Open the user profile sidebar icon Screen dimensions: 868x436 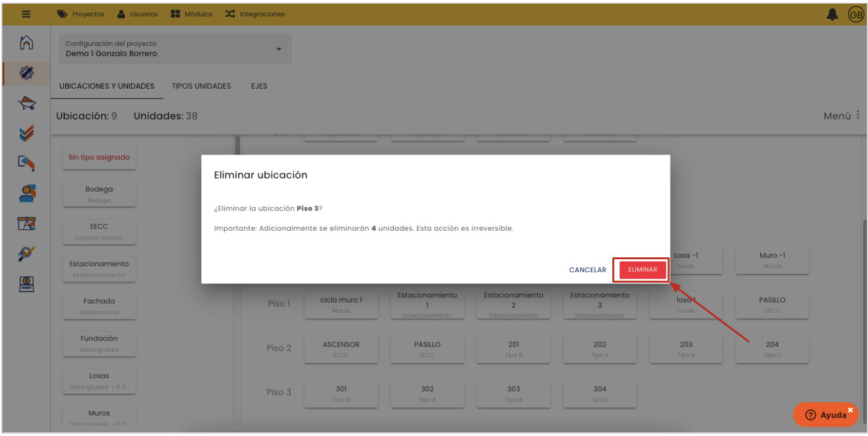tap(26, 194)
